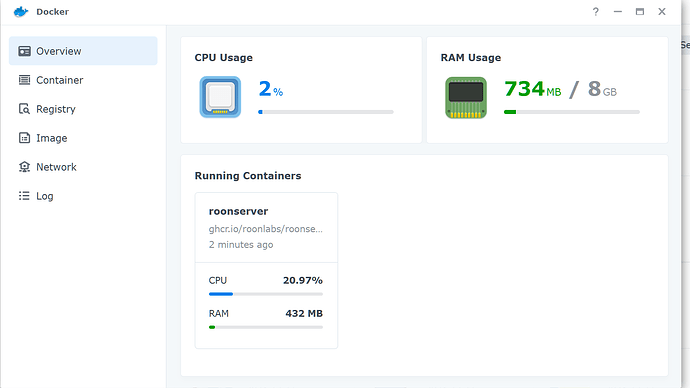This screenshot has width=690, height=388.
Task: Click the ghcr.io/roonlabs image name text
Action: 266,229
